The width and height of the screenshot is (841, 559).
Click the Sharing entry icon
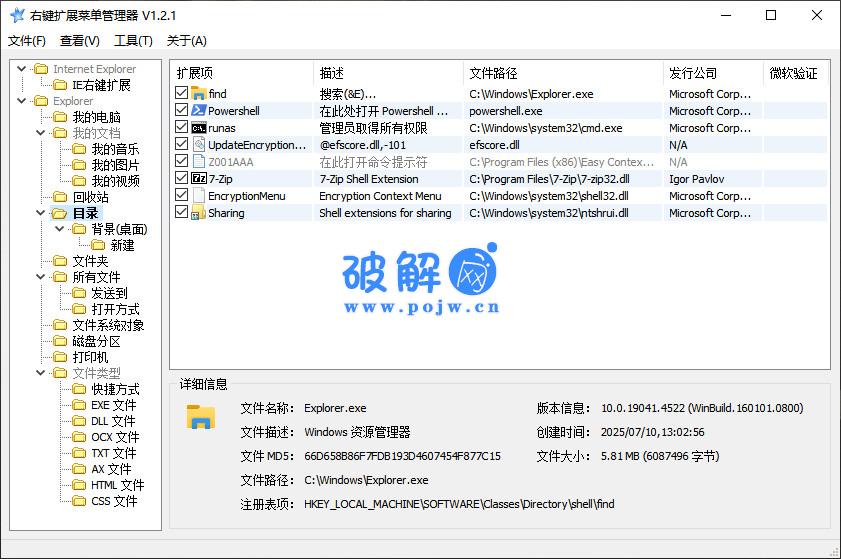coord(199,212)
